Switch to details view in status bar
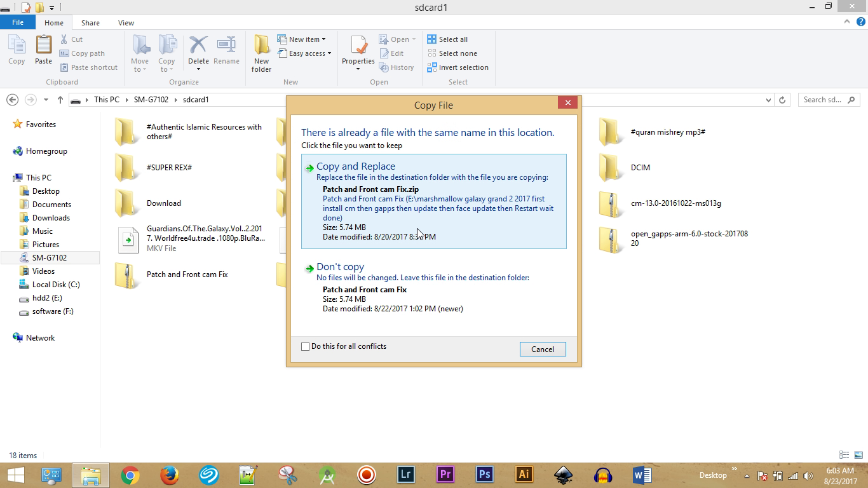 (x=844, y=455)
